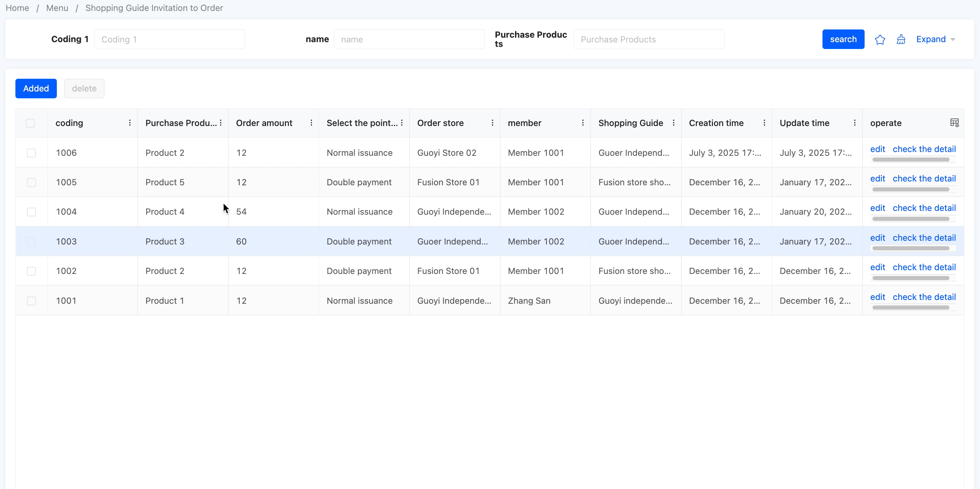Check the checkbox for row 1004
980x489 pixels.
pos(31,212)
